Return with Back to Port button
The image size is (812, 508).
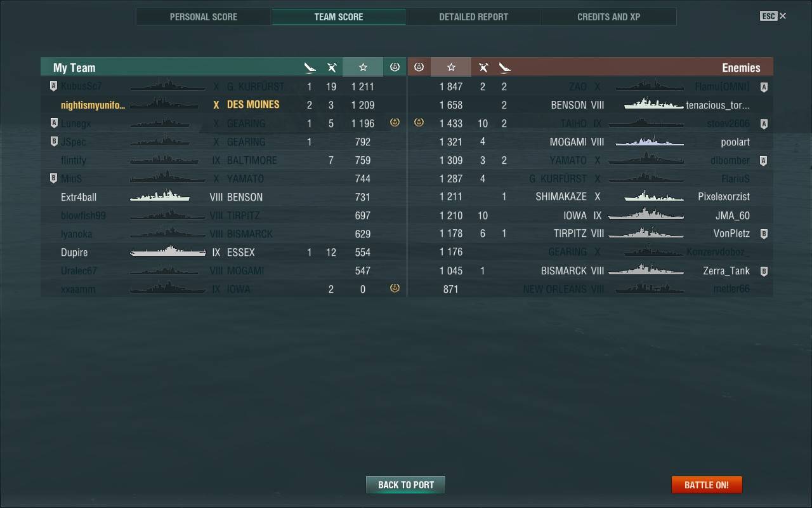405,485
